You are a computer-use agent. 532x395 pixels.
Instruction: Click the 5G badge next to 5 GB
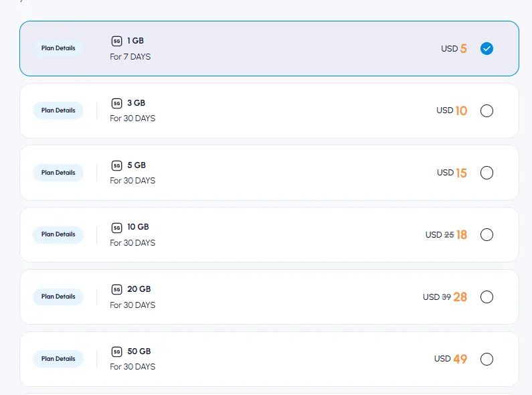116,165
